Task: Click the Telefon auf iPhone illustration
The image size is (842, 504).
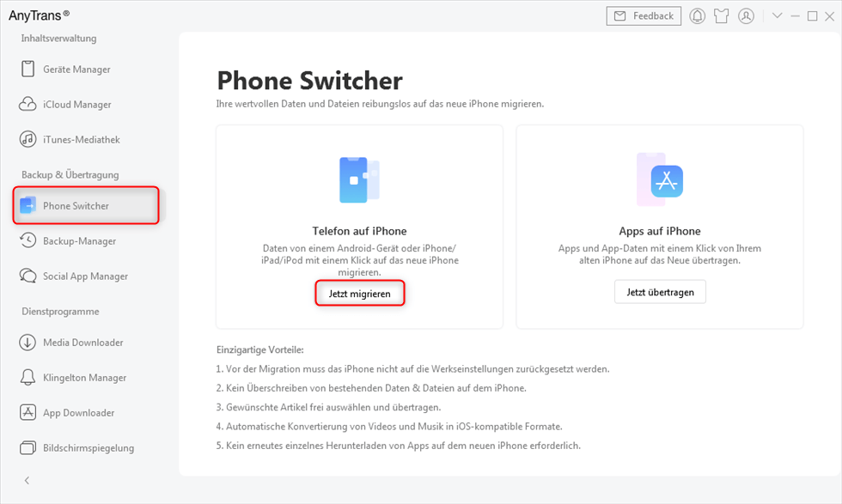Action: [359, 179]
